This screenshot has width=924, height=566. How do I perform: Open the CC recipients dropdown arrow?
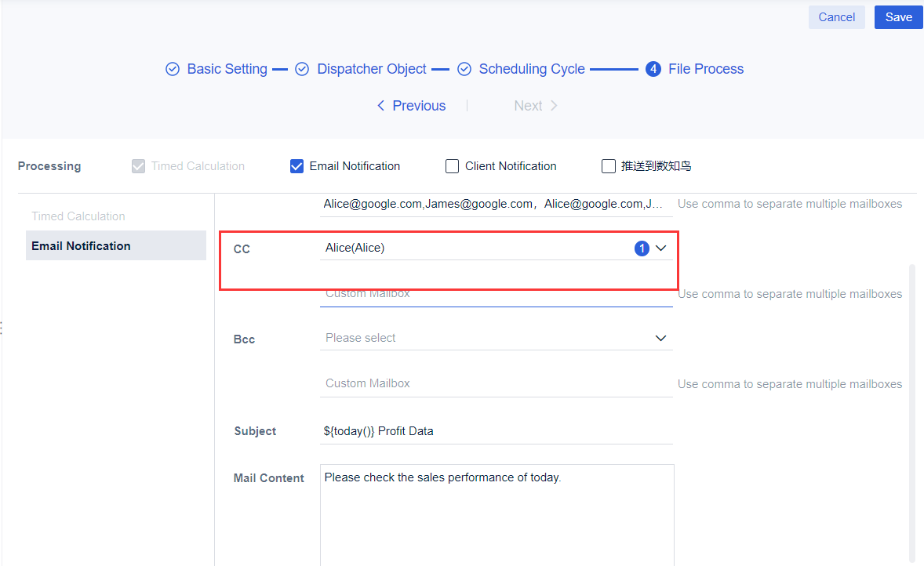(660, 248)
